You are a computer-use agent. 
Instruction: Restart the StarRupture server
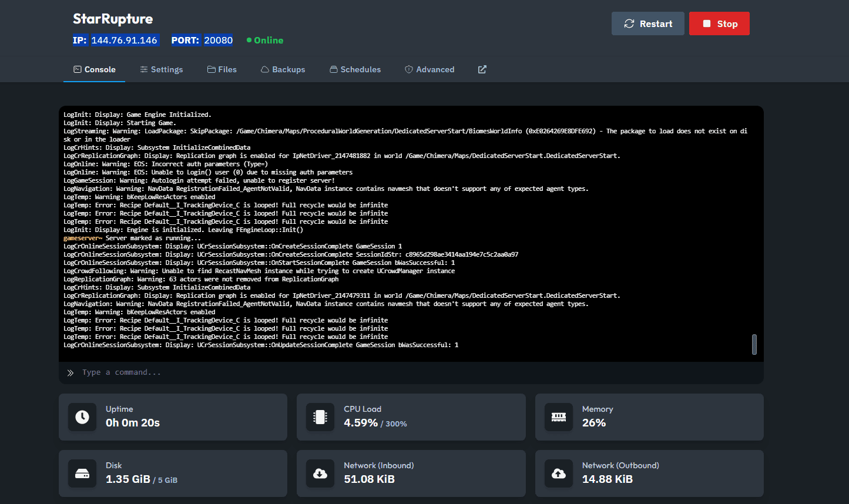(647, 23)
